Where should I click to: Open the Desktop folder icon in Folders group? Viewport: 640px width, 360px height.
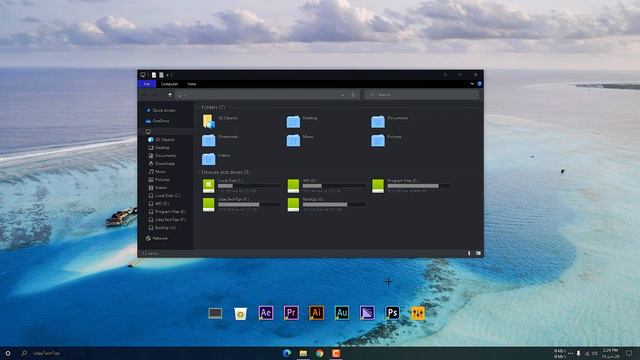click(x=293, y=121)
